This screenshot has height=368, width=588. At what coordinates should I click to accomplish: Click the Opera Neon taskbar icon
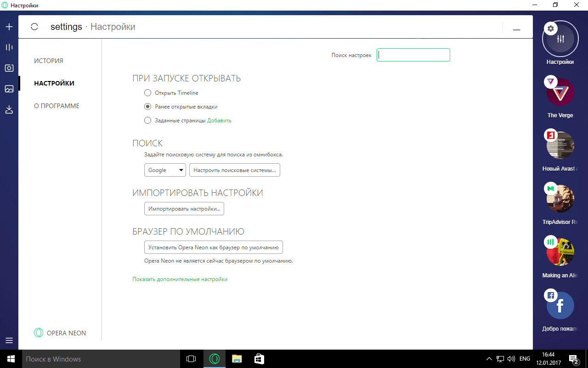[215, 359]
